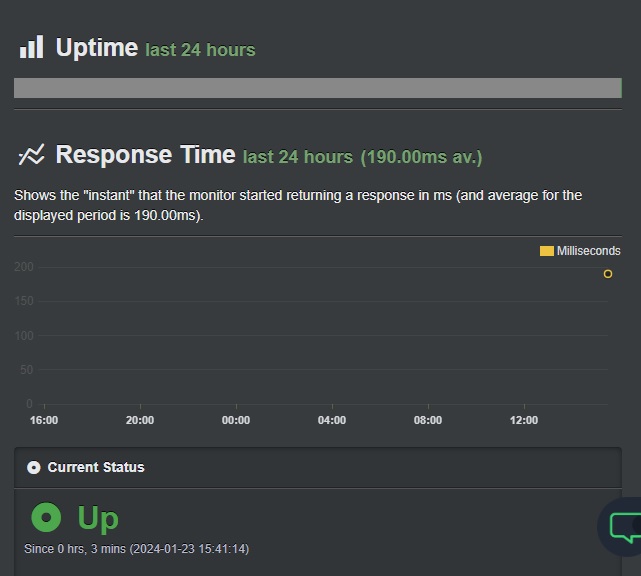The image size is (641, 576).
Task: Click the Uptime heading text
Action: [x=97, y=47]
